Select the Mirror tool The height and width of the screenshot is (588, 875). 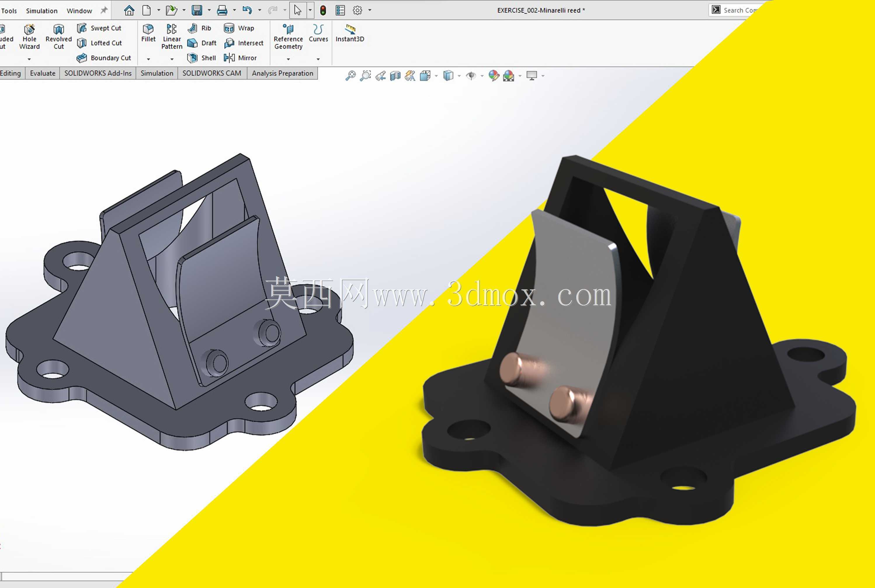tap(240, 58)
